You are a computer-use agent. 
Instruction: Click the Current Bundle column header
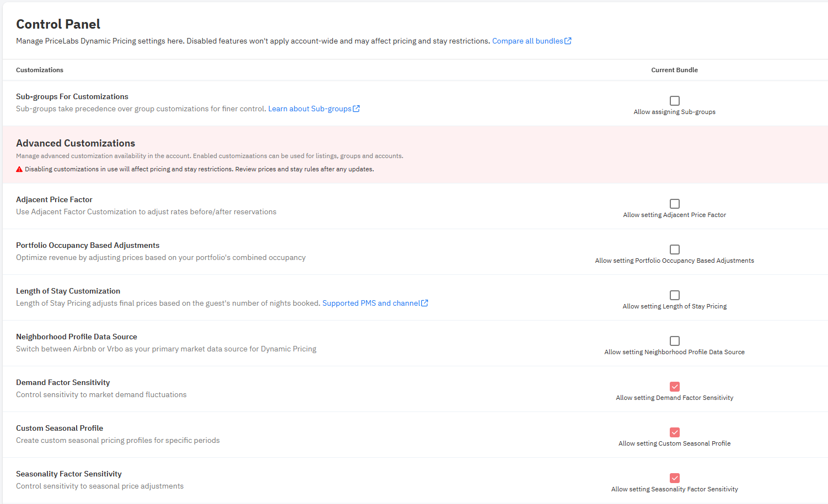point(674,70)
